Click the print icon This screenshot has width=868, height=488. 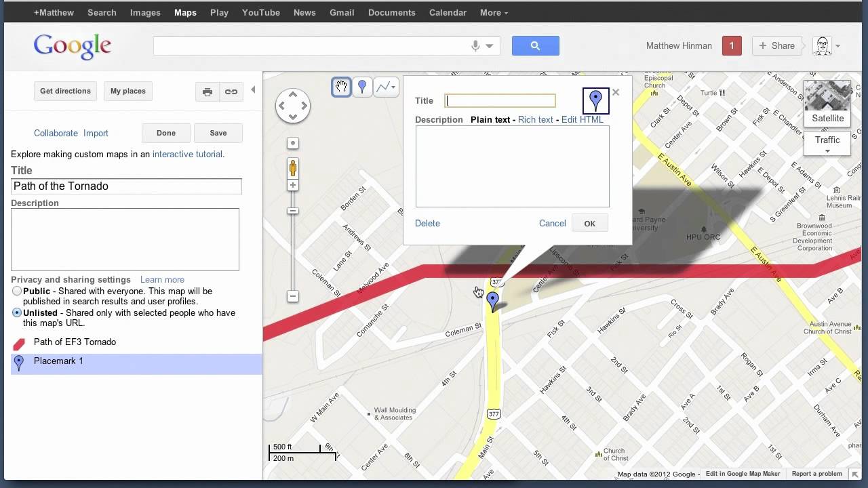tap(208, 91)
